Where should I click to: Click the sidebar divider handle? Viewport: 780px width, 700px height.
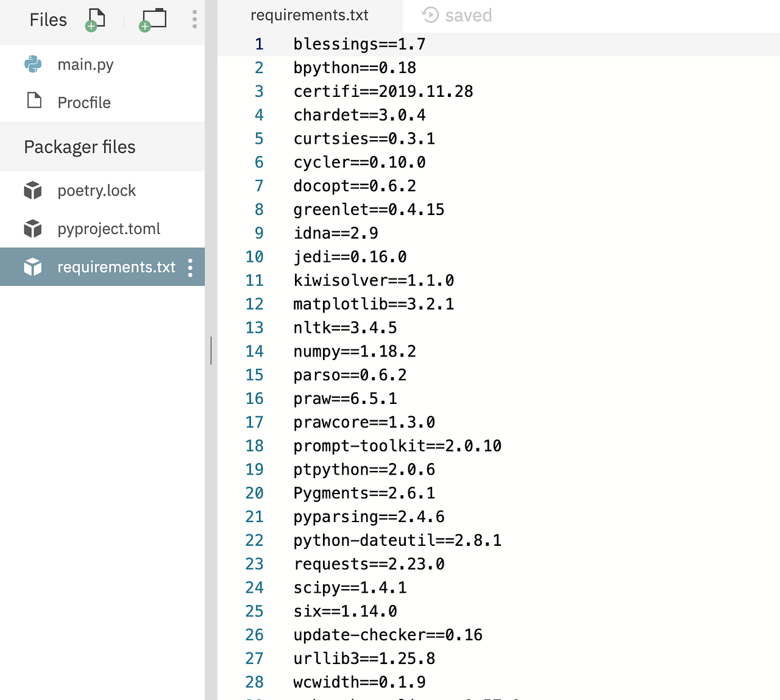210,350
